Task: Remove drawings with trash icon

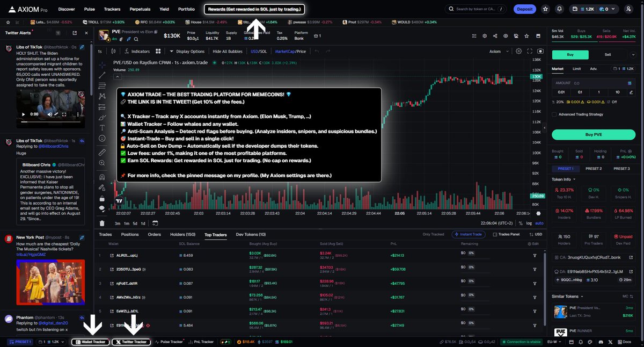Action: 102,223
